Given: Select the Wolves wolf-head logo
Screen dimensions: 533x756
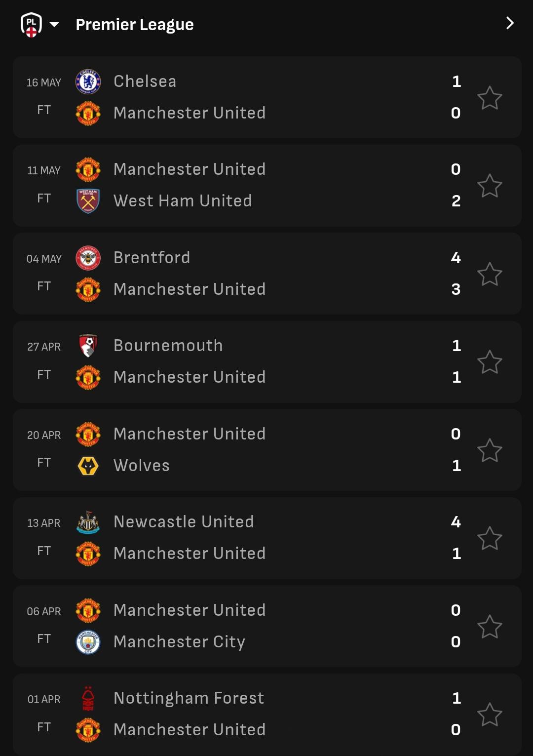Looking at the screenshot, I should click(x=88, y=466).
